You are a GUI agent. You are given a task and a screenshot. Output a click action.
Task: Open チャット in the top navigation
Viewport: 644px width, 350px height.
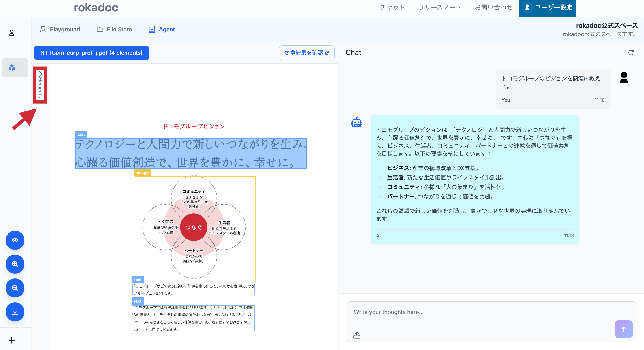(392, 8)
